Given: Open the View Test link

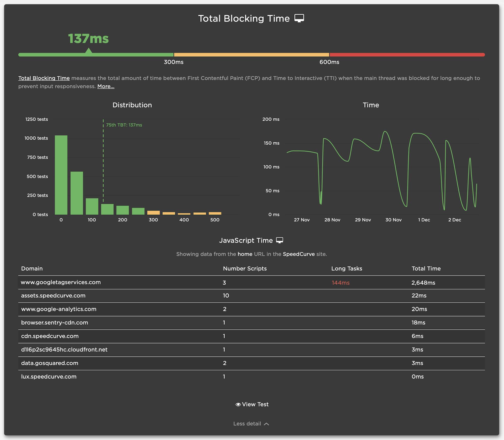Looking at the screenshot, I should [255, 404].
